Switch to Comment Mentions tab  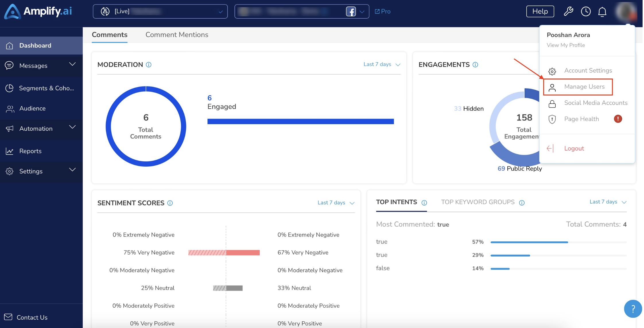(x=177, y=35)
